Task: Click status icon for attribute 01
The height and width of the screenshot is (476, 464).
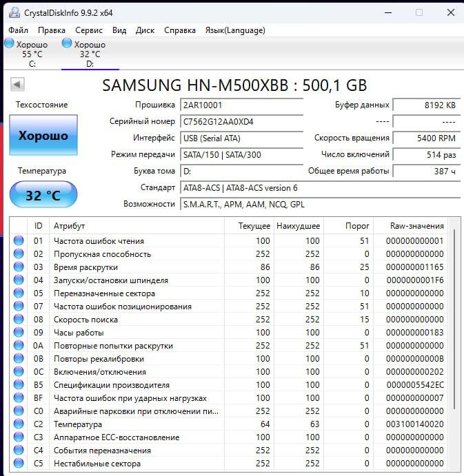Action: 19,240
